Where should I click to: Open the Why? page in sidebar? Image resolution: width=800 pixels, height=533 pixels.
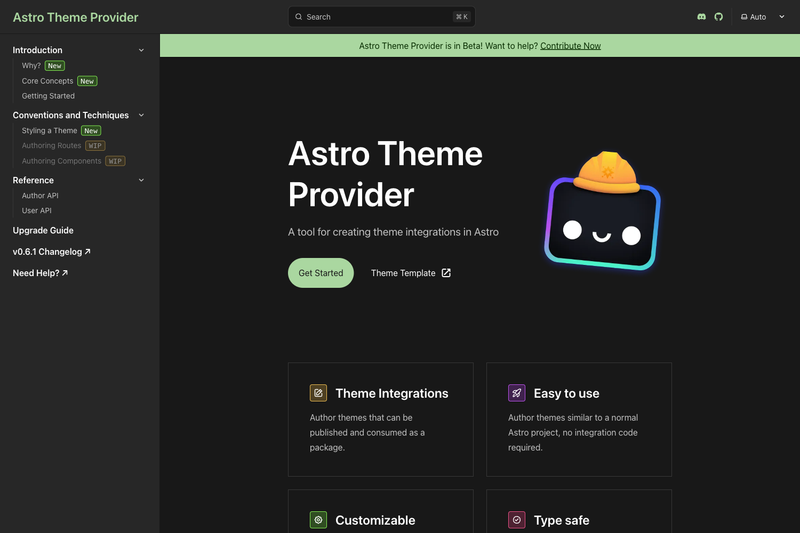[31, 66]
